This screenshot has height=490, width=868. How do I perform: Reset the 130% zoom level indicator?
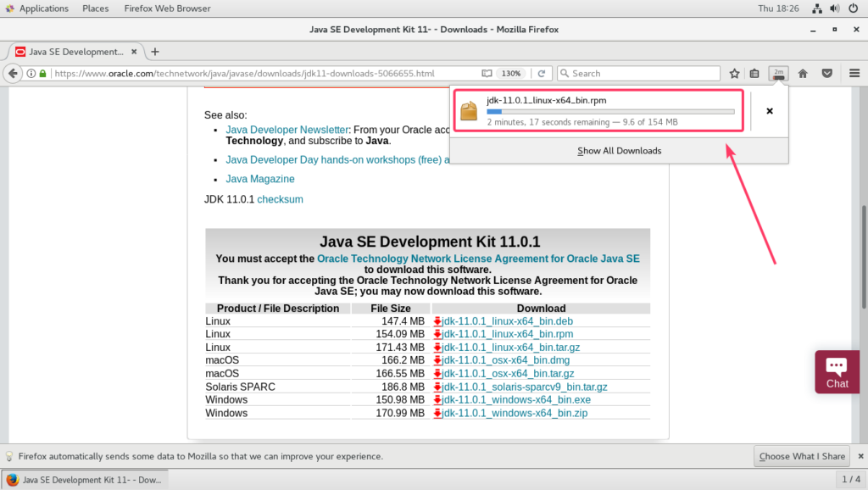[x=510, y=73]
